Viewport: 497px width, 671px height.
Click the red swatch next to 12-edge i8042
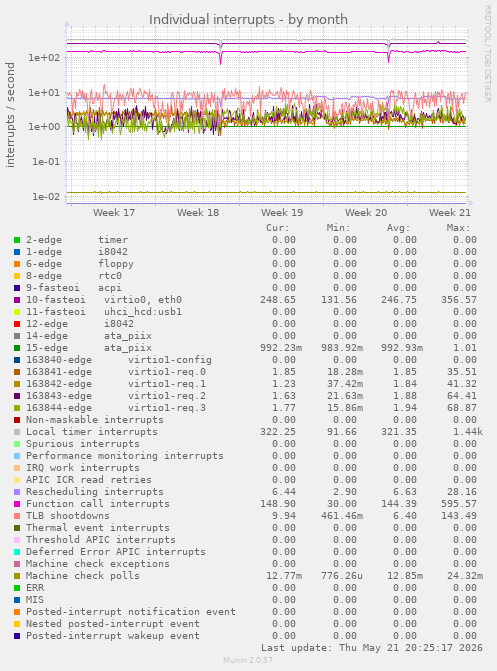[17, 324]
